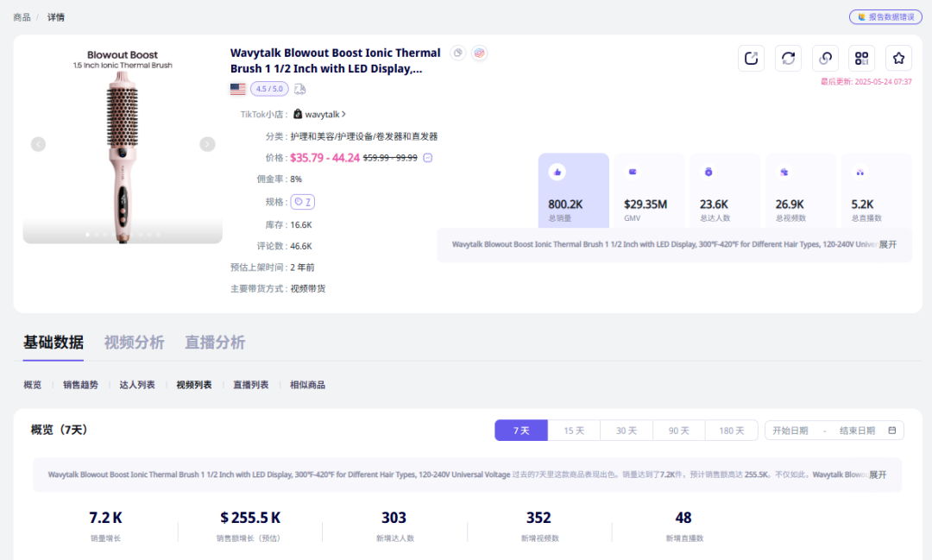Click the 4.5 / 5.0 rating badge
The image size is (932, 560).
tap(269, 89)
